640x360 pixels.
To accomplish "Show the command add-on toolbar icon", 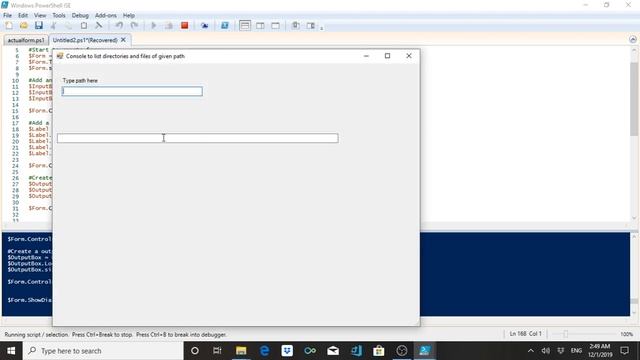I will pyautogui.click(x=311, y=26).
